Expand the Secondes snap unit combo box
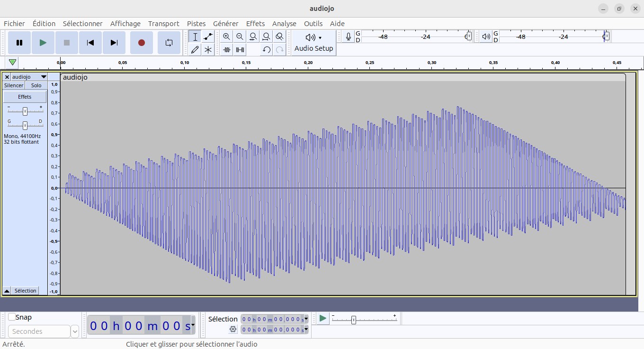Viewport: 644px width, 349px height. (x=75, y=331)
